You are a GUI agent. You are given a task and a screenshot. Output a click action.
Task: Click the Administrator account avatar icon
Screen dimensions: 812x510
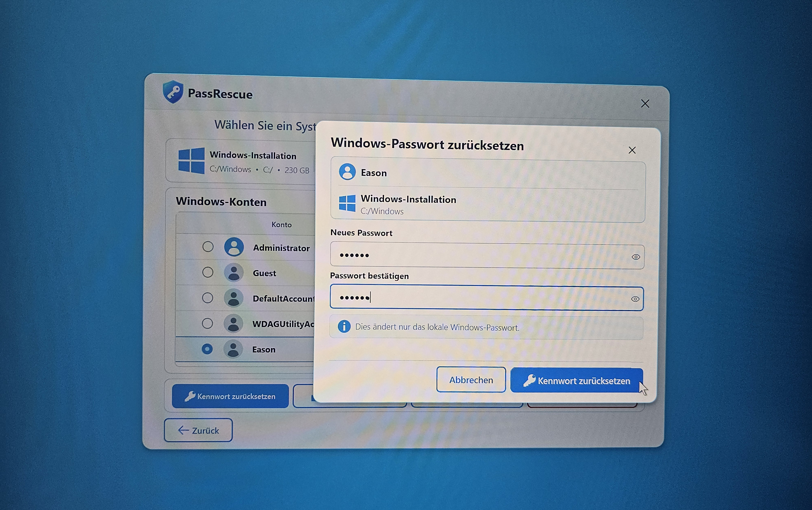point(234,247)
